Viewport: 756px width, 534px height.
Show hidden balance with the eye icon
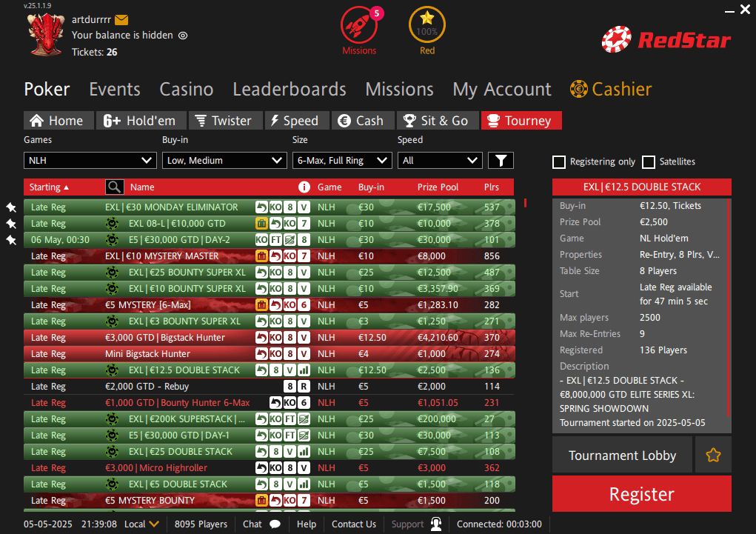pos(183,36)
